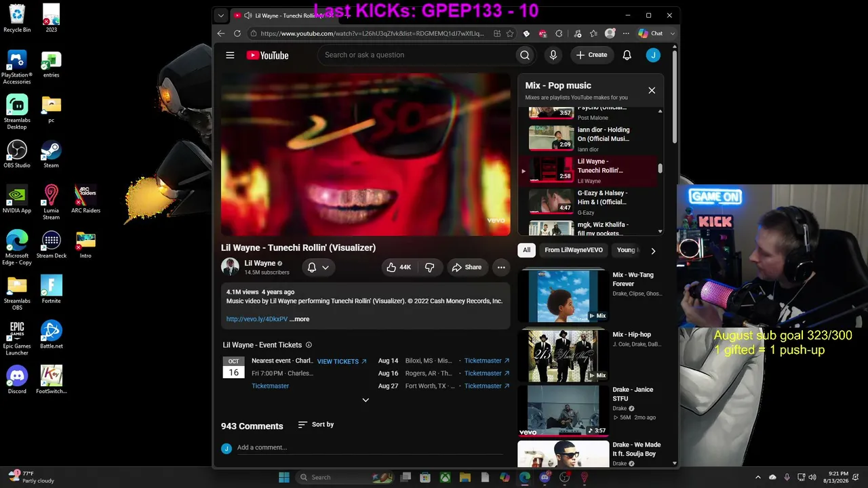Dislike the Tunechi Rollin' video
The width and height of the screenshot is (868, 488).
pyautogui.click(x=429, y=267)
